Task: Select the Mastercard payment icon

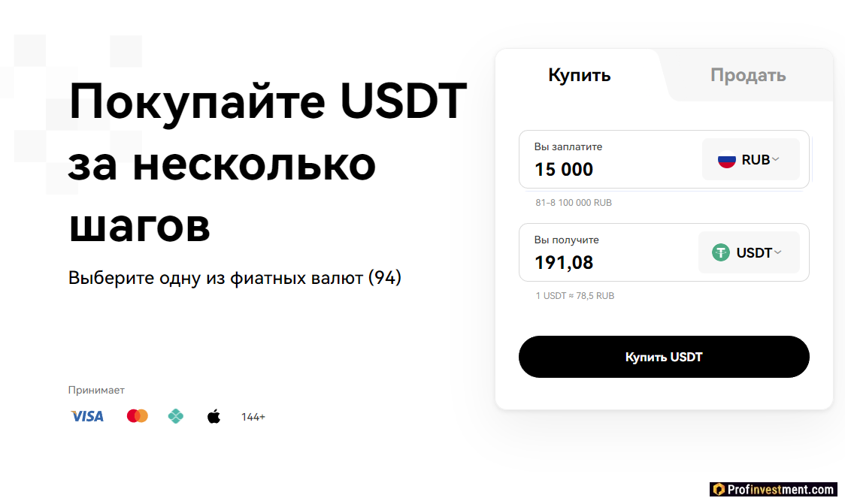Action: pos(137,415)
